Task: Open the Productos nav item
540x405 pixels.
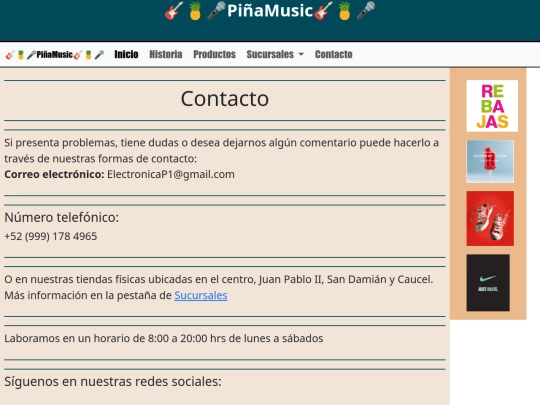Action: 214,54
